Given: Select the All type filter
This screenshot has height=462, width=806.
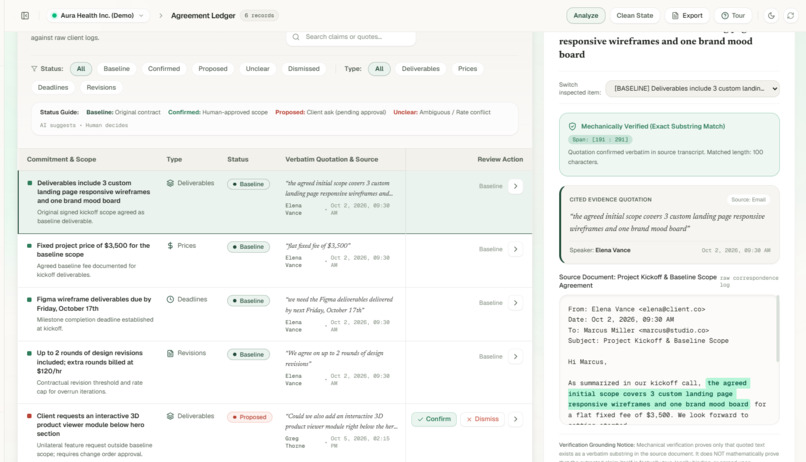Looking at the screenshot, I should click(379, 68).
